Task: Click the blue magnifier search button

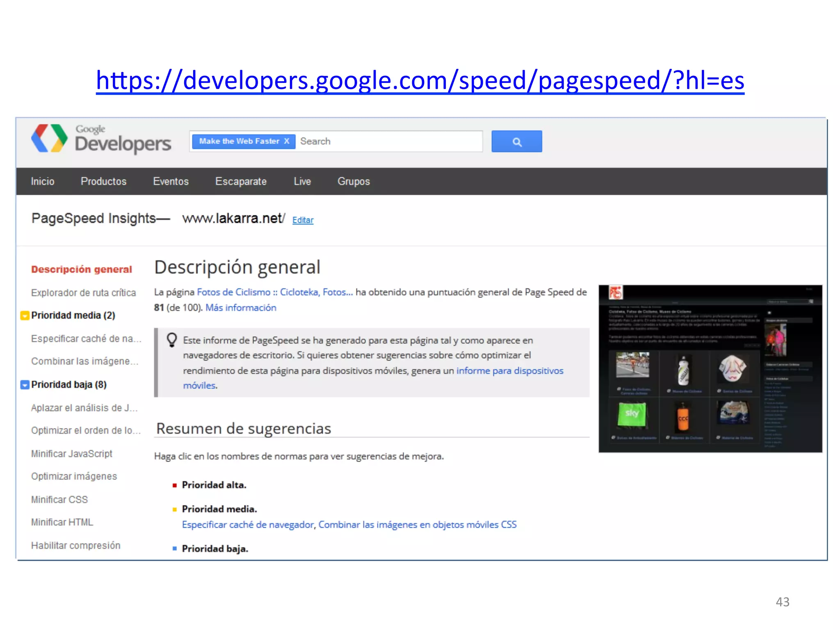Action: [x=516, y=142]
